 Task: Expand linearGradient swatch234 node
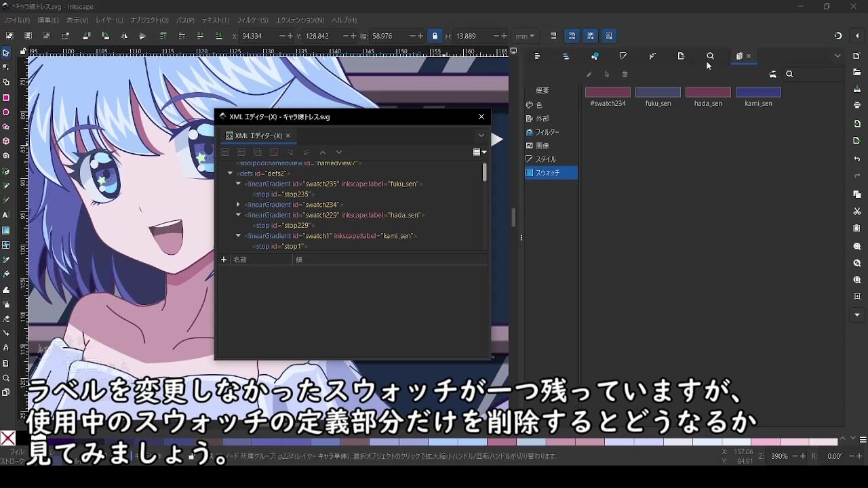pyautogui.click(x=238, y=205)
